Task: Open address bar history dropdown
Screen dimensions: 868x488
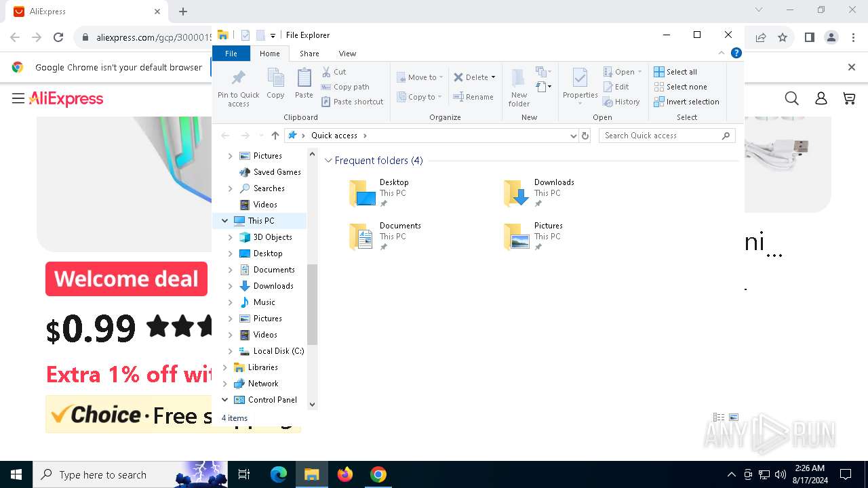Action: point(574,136)
